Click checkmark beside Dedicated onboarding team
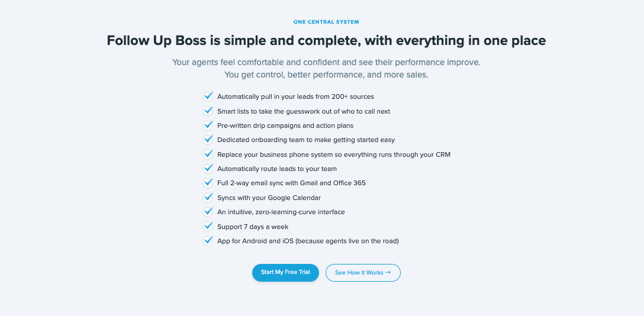The height and width of the screenshot is (316, 644). (x=208, y=140)
